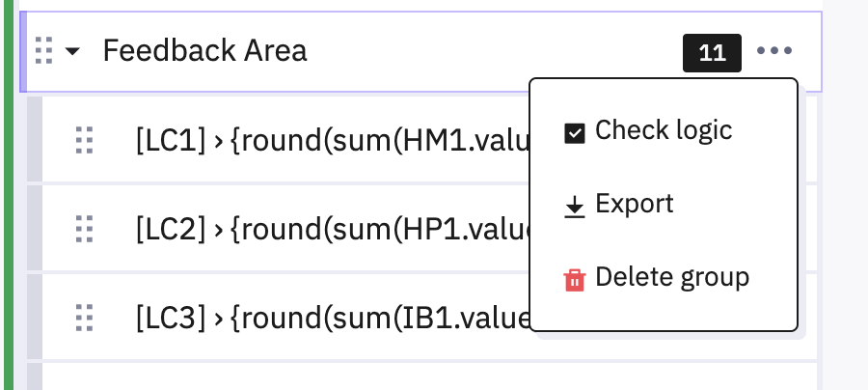Click the Check logic checkbox icon
The image size is (868, 390).
[575, 133]
